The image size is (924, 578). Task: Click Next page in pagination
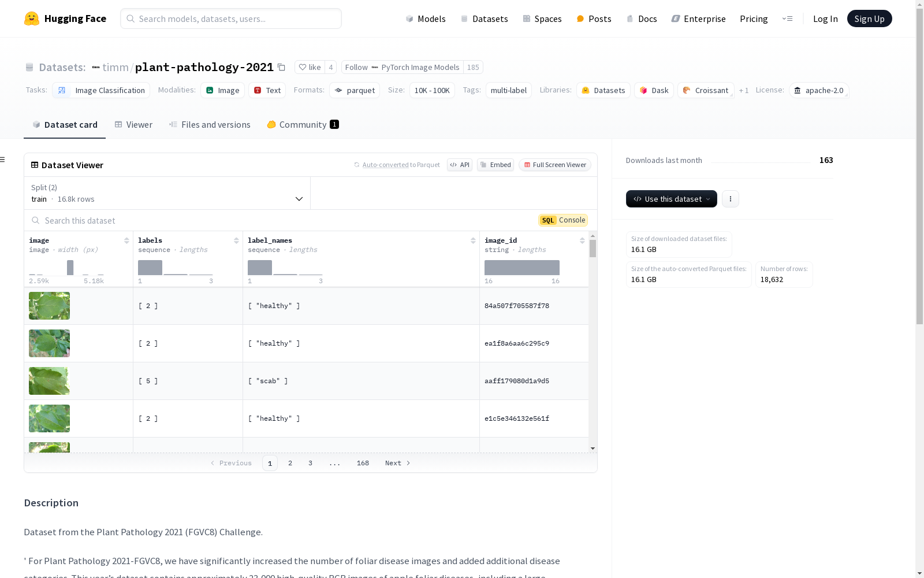[397, 463]
